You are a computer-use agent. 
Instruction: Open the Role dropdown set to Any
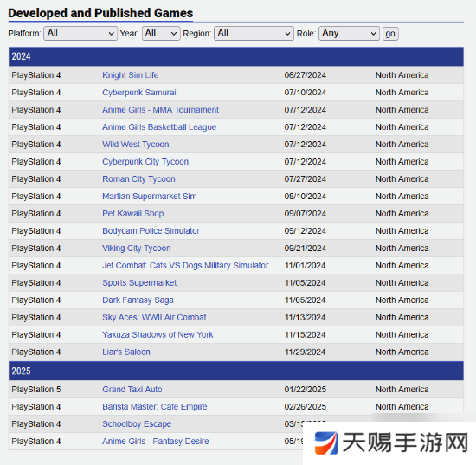[x=349, y=34]
